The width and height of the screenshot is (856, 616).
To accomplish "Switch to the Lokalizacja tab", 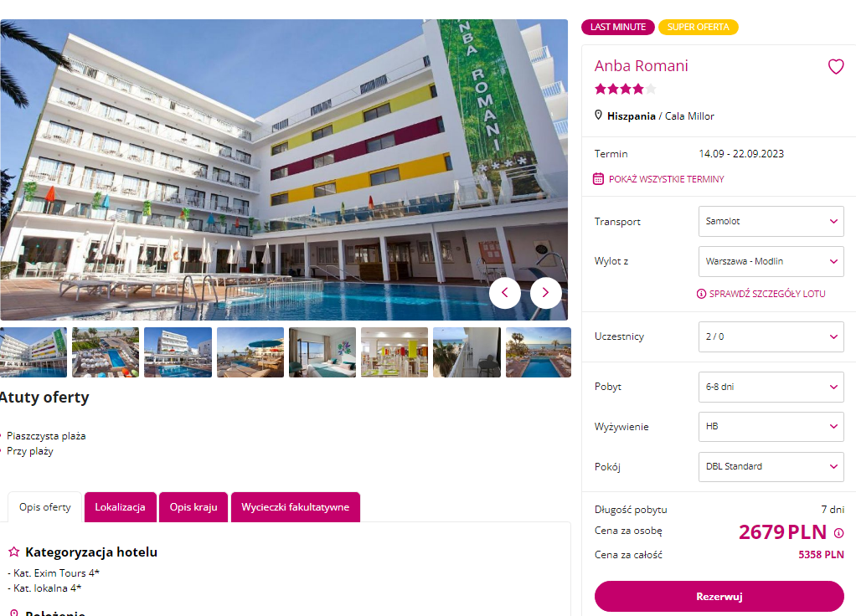I will point(120,507).
